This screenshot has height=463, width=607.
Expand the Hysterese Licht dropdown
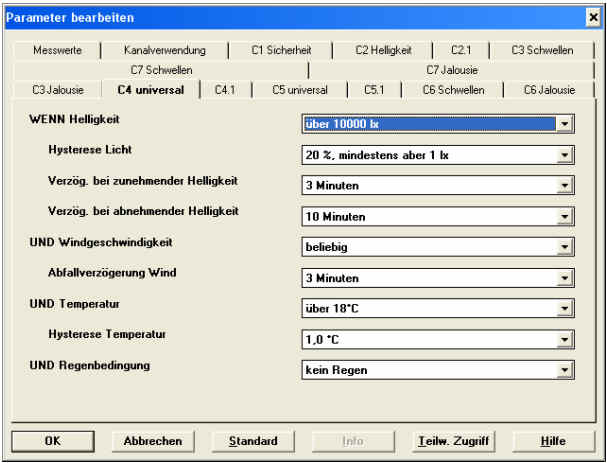coord(565,155)
